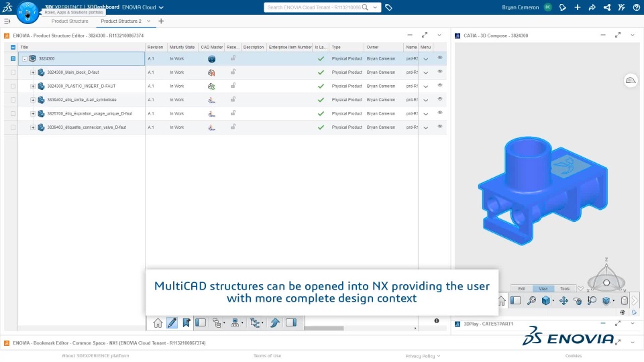The image size is (644, 362).
Task: Open the search options dropdown arrow
Action: coord(375,7)
